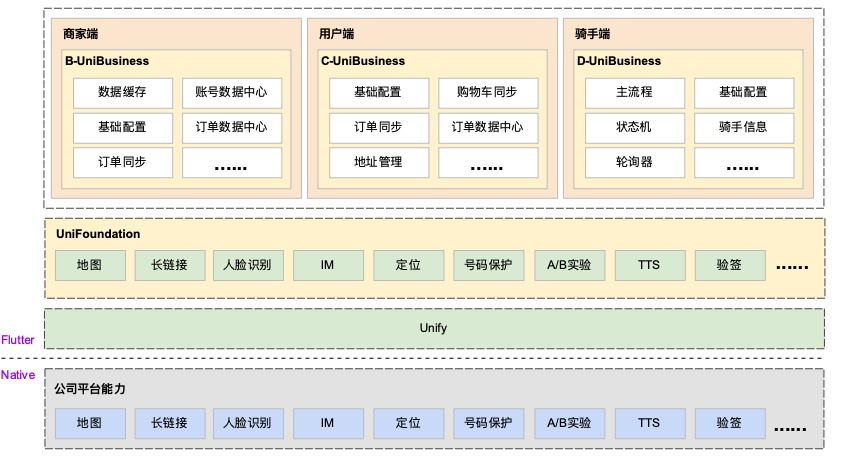The height and width of the screenshot is (468, 858).
Task: Select the blue TTS box in 公司平台能力
Action: (650, 424)
